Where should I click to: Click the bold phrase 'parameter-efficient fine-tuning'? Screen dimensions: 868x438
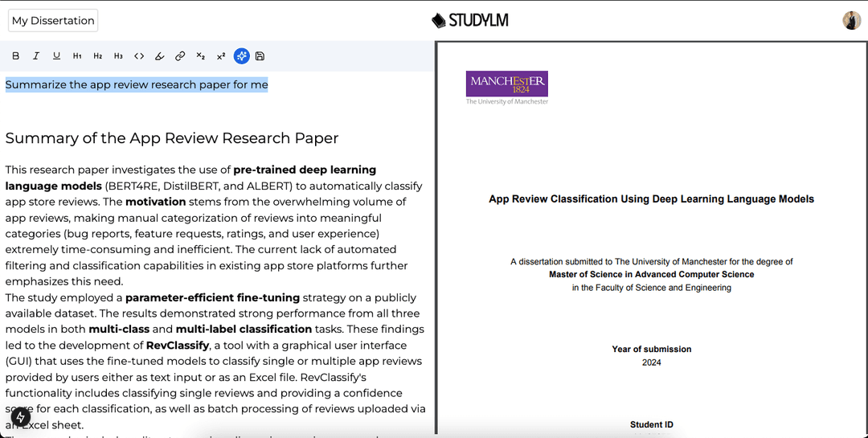pyautogui.click(x=212, y=298)
